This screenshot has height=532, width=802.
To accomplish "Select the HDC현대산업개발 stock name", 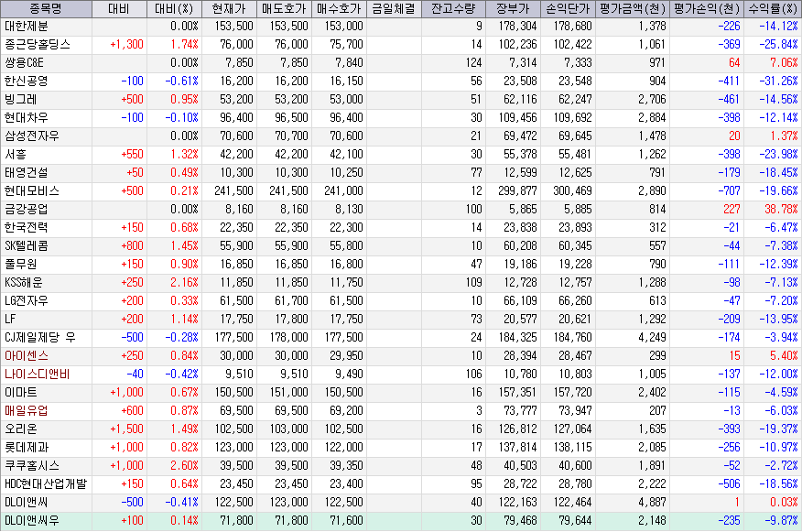I will tap(46, 483).
